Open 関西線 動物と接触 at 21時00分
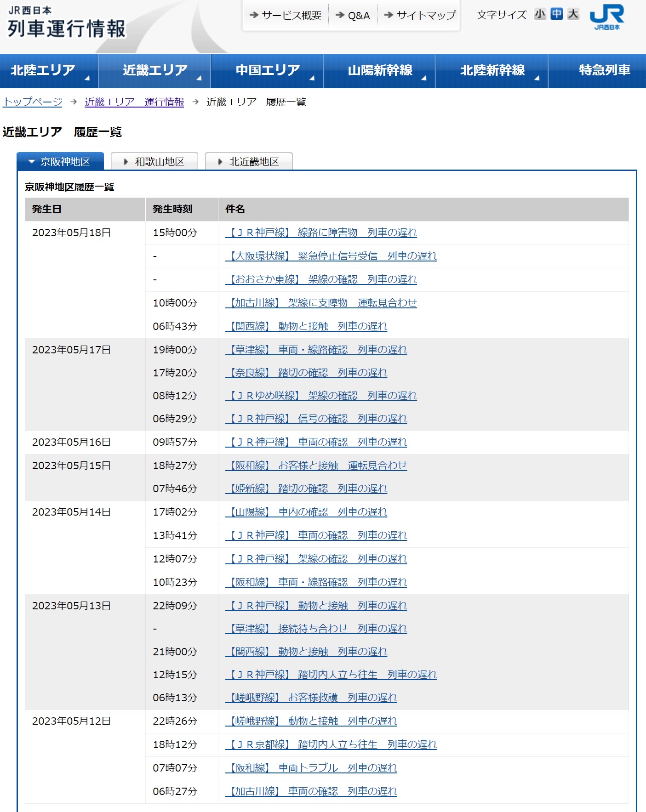646x812 pixels. [x=306, y=652]
